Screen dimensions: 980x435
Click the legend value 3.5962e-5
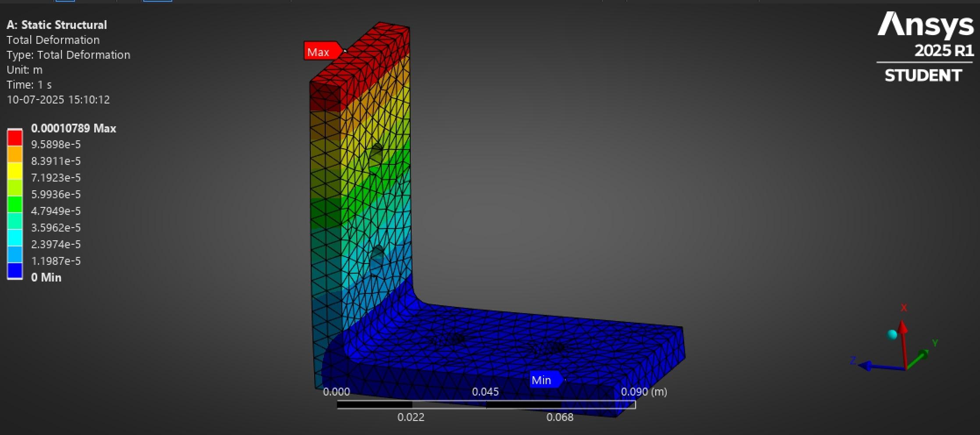click(x=56, y=228)
